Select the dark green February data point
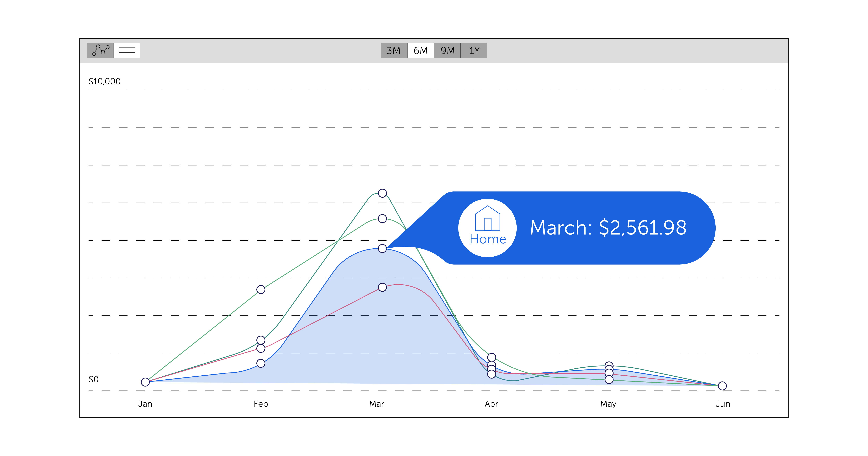Screen dimensions: 868x456 click(261, 340)
